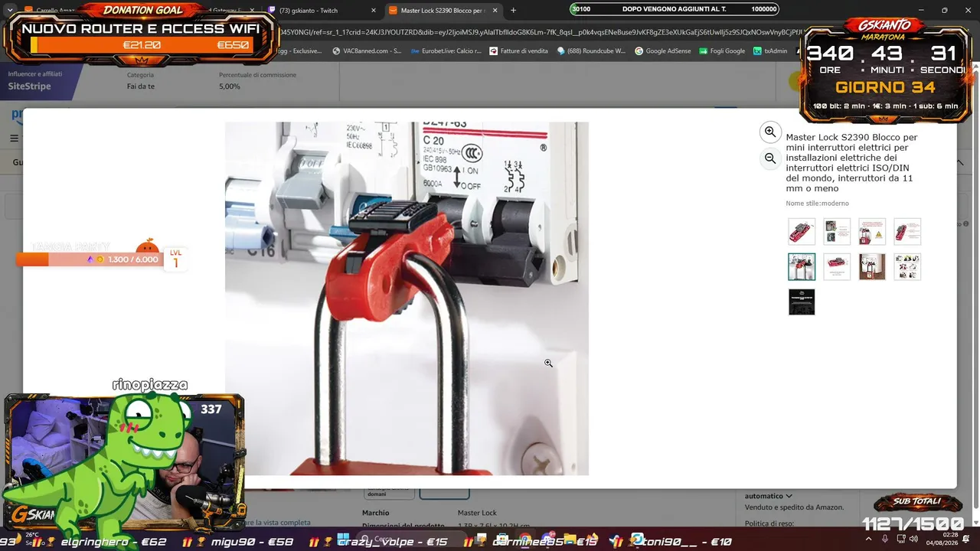Screen dimensions: 980x551
Task: Open the browser tab search dropdown
Action: (10, 10)
